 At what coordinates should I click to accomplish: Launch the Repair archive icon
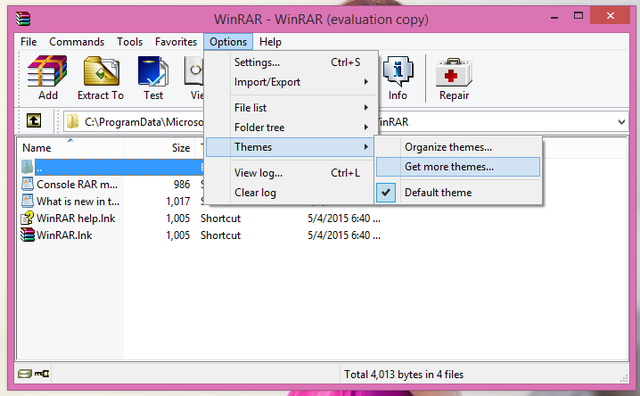pyautogui.click(x=454, y=78)
